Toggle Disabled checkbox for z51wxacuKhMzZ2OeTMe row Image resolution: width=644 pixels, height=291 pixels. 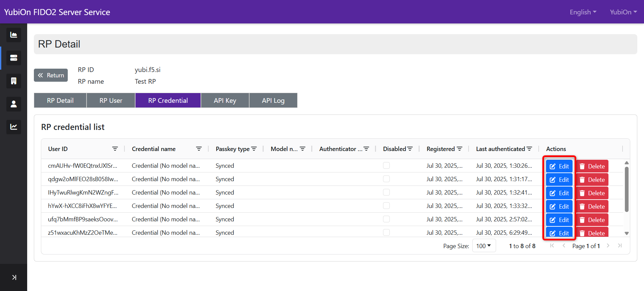pyautogui.click(x=386, y=232)
